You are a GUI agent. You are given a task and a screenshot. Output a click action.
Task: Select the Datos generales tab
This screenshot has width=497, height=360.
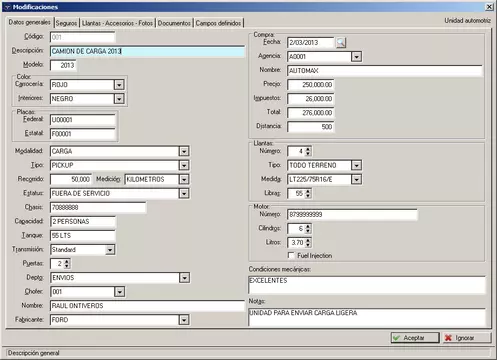29,22
